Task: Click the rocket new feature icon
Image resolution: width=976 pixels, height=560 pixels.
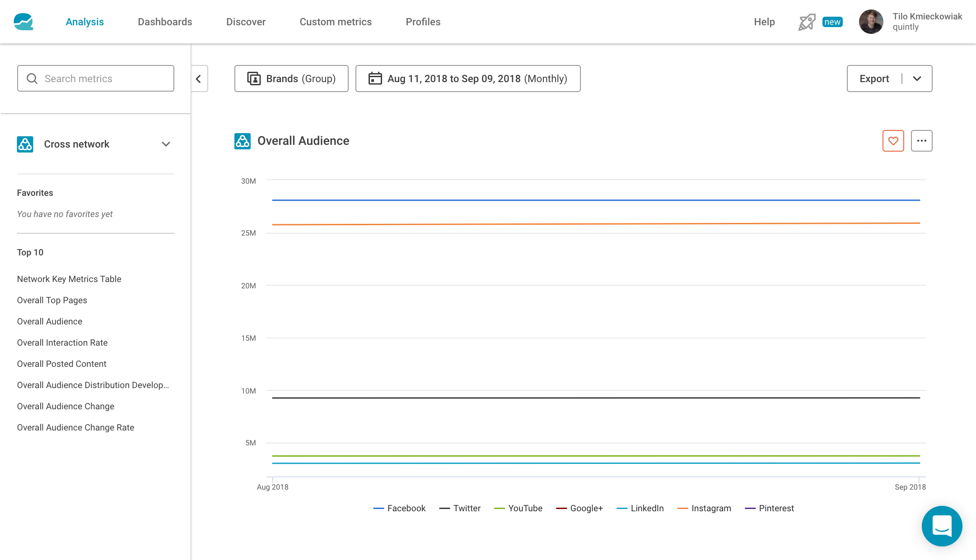Action: click(806, 21)
